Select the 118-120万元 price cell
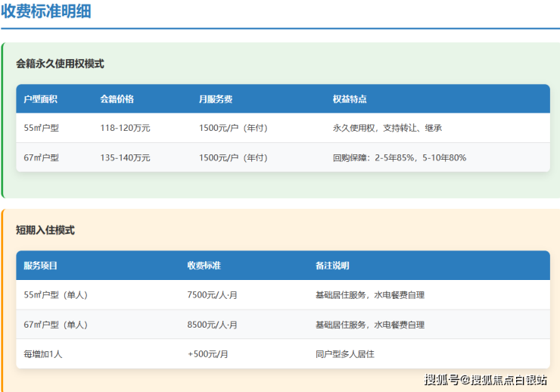Image resolution: width=560 pixels, height=392 pixels. tap(125, 128)
